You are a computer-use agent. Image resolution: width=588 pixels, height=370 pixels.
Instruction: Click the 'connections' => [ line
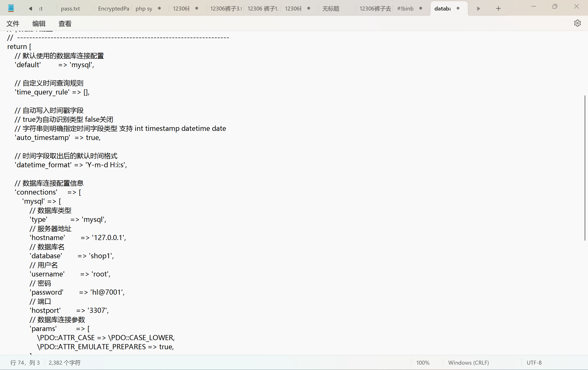48,192
